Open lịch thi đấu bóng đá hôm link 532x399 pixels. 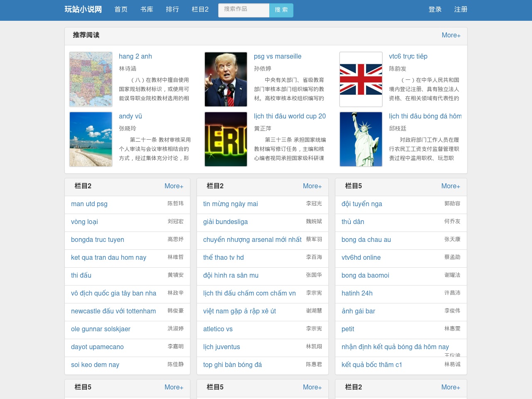pyautogui.click(x=425, y=116)
